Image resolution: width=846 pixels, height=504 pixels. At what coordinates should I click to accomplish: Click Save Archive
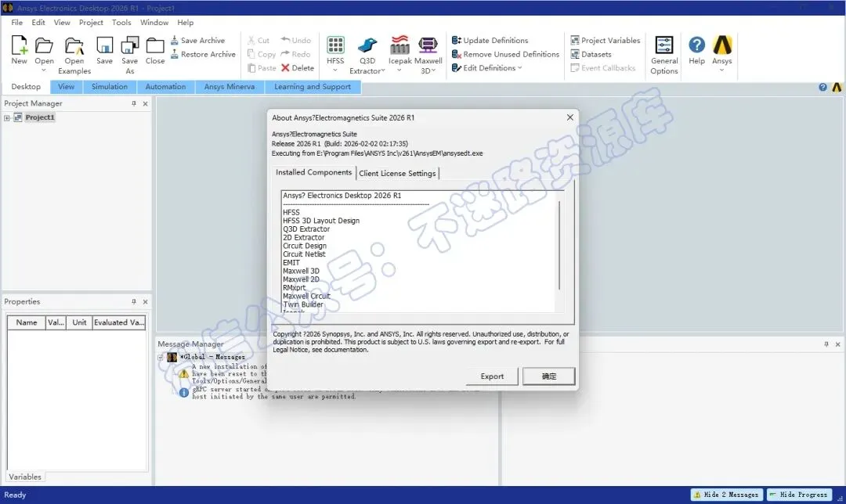(x=198, y=41)
